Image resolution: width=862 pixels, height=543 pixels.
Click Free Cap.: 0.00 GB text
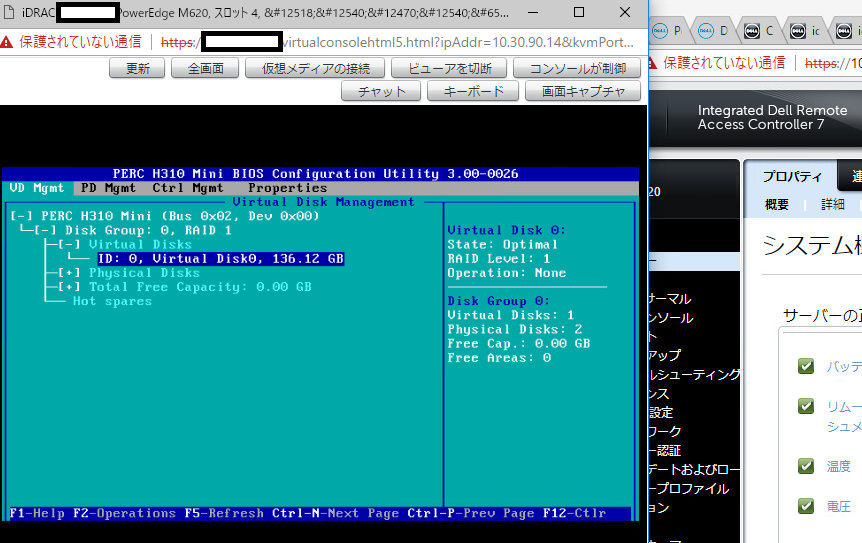518,343
